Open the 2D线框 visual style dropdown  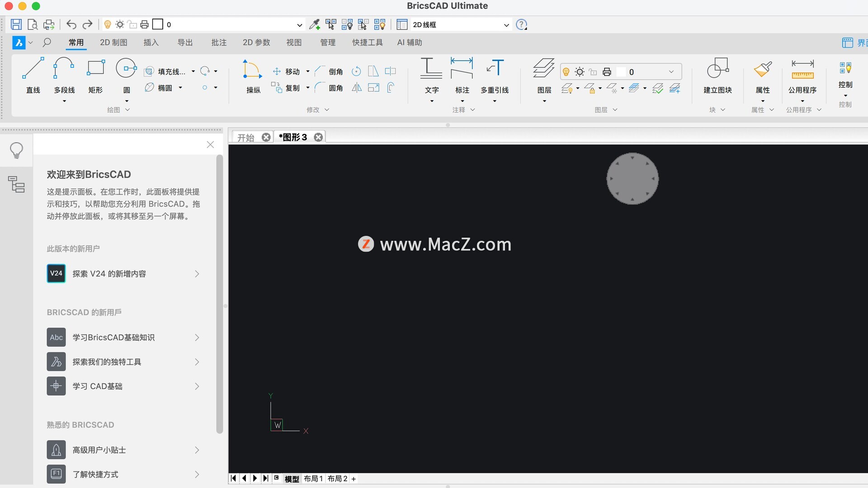pyautogui.click(x=506, y=25)
